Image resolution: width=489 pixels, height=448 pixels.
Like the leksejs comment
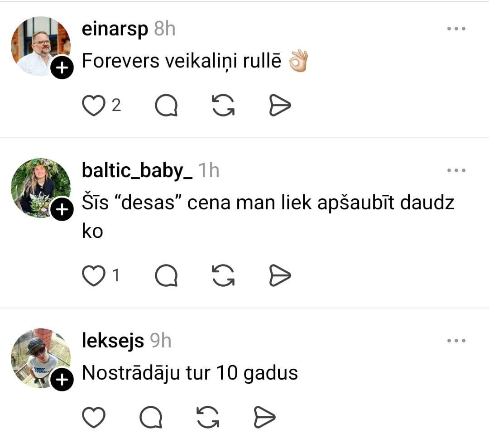[x=94, y=417]
